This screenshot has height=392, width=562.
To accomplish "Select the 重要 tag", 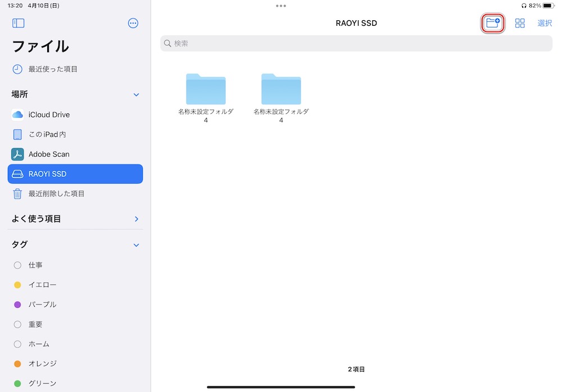I will tap(75, 324).
